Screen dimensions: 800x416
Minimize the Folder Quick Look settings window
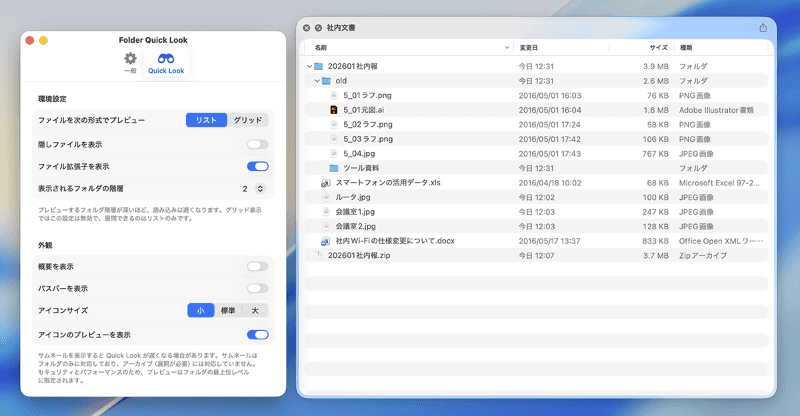[43, 40]
